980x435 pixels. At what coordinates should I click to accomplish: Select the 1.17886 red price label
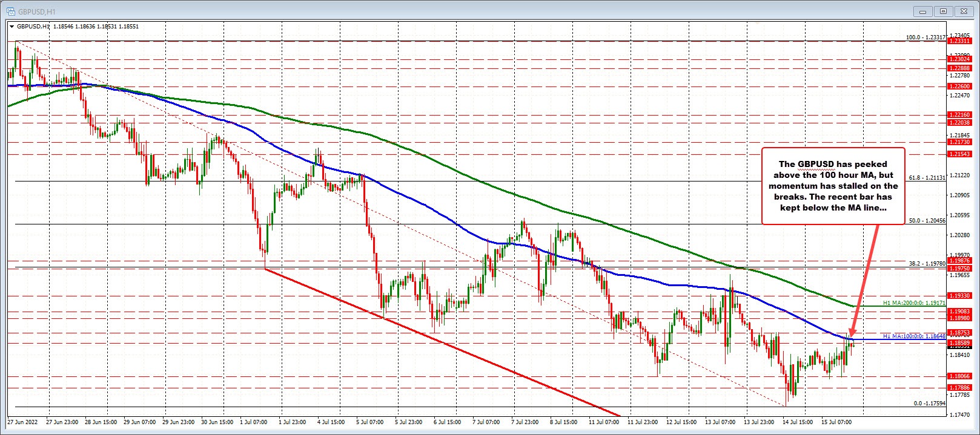pyautogui.click(x=959, y=387)
